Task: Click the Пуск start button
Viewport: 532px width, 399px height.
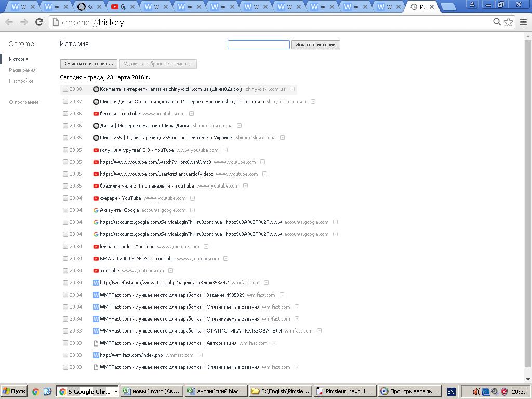Action: pyautogui.click(x=14, y=392)
